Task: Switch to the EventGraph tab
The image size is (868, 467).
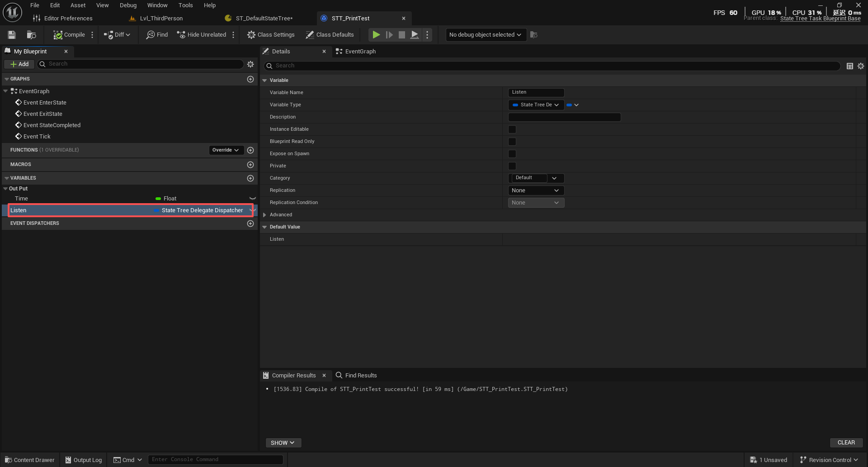Action: (x=356, y=52)
